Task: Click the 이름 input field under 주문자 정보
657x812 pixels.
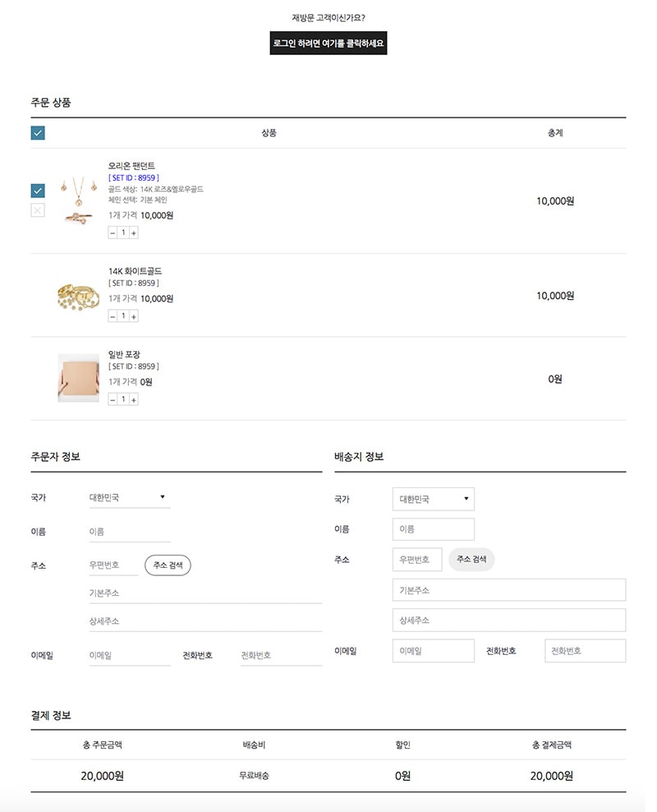Action: pos(127,532)
